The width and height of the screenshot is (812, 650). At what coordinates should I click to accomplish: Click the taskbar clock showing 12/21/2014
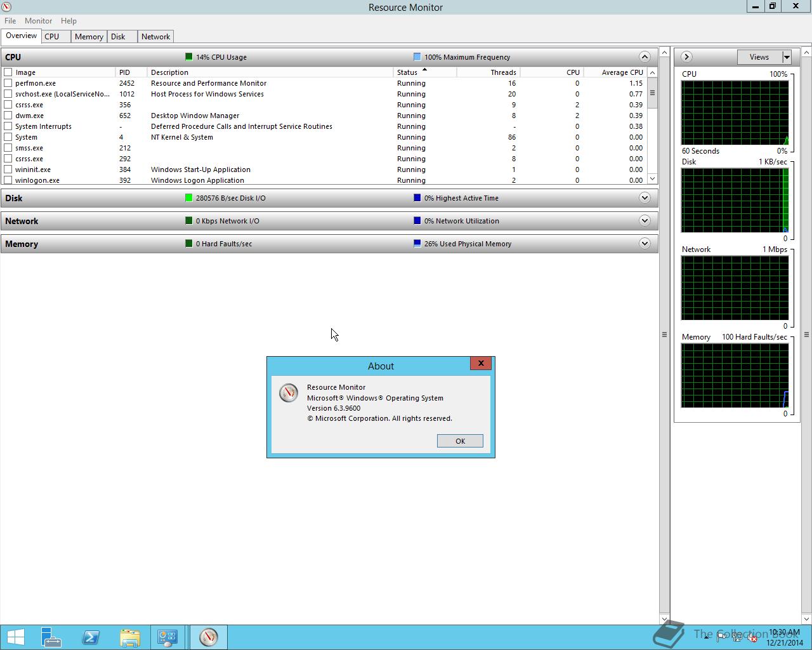[x=785, y=637]
